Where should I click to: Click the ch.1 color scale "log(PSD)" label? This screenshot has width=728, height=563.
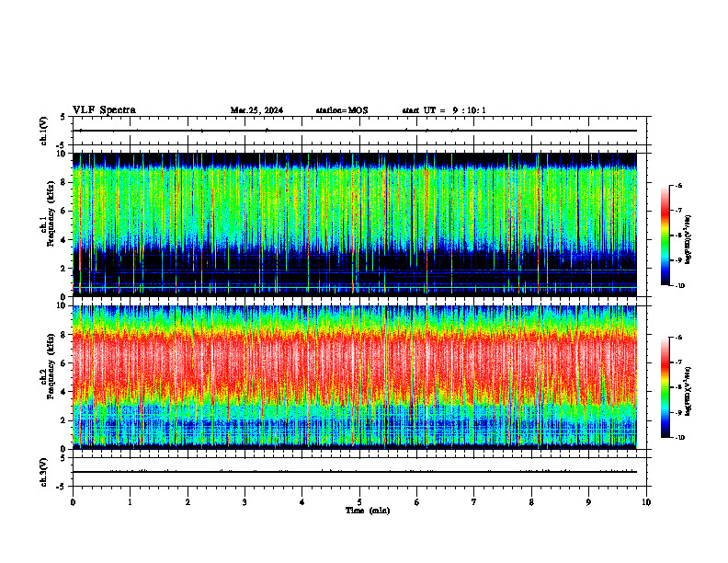coord(688,240)
